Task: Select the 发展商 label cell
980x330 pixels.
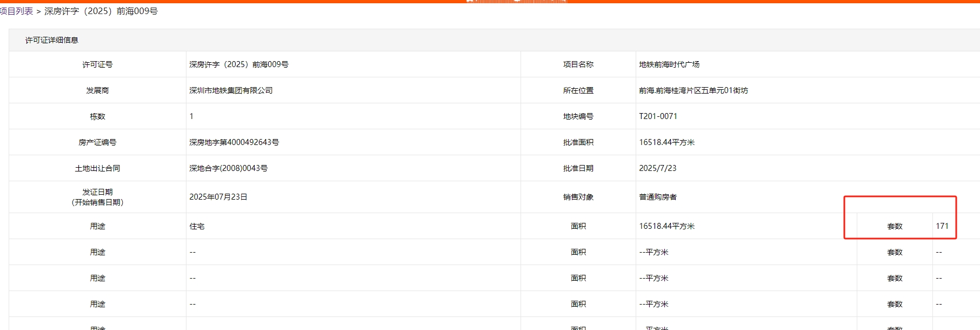Action: point(97,90)
